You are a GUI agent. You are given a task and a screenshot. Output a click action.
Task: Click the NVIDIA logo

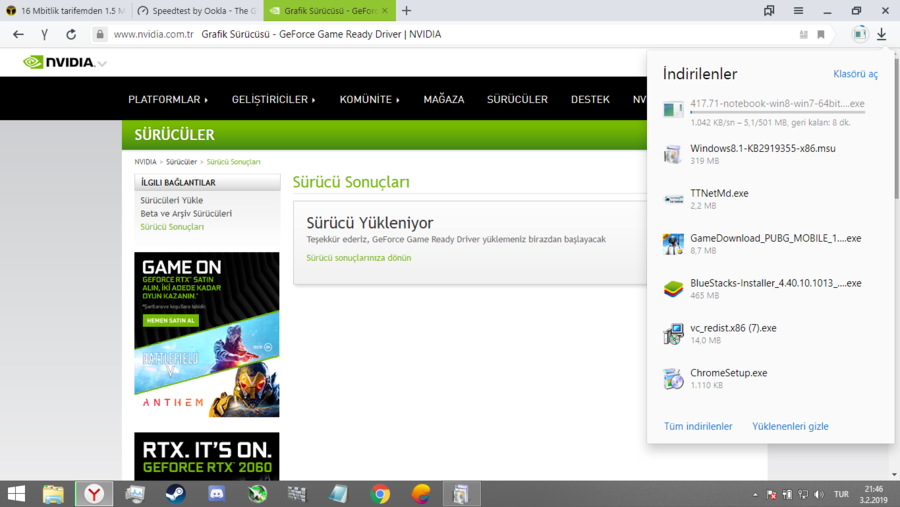pos(59,62)
